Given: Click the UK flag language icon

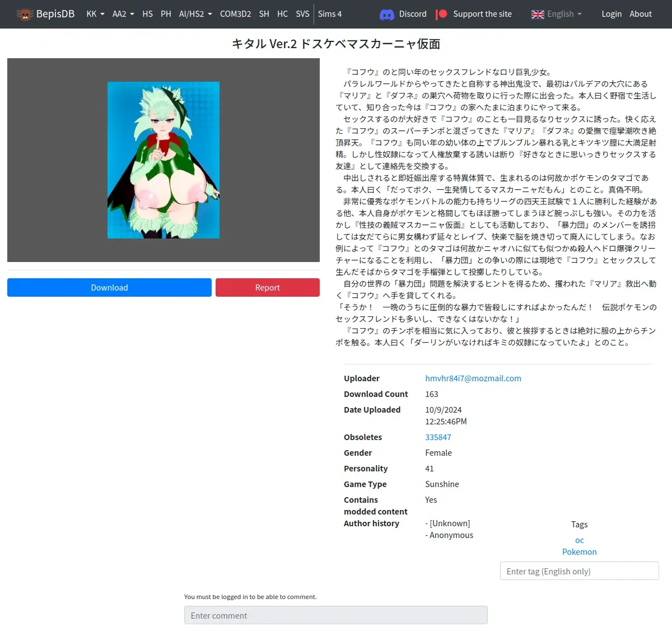Looking at the screenshot, I should 538,15.
